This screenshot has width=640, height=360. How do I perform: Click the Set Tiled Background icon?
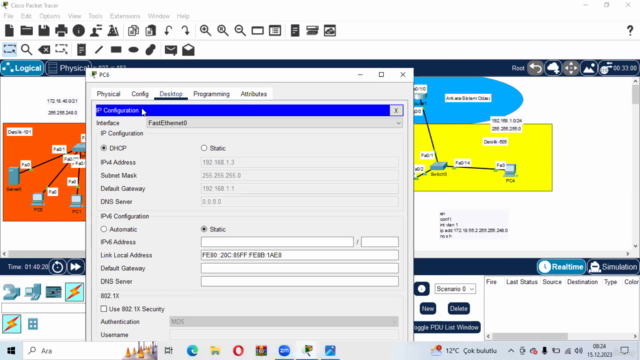click(x=589, y=68)
